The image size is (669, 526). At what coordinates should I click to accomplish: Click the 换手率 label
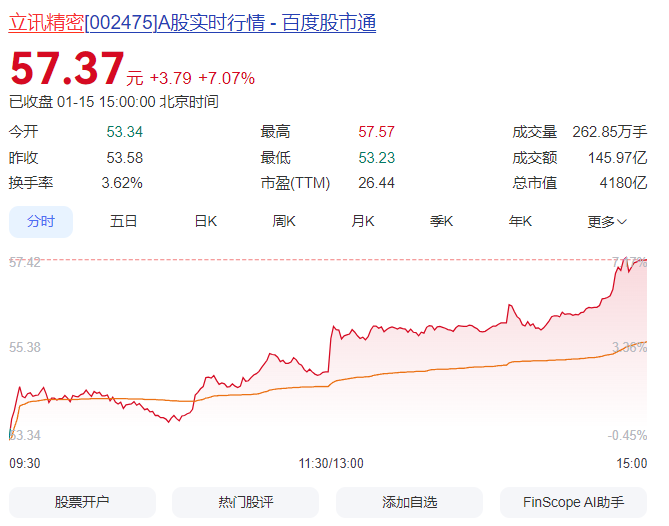(x=31, y=183)
